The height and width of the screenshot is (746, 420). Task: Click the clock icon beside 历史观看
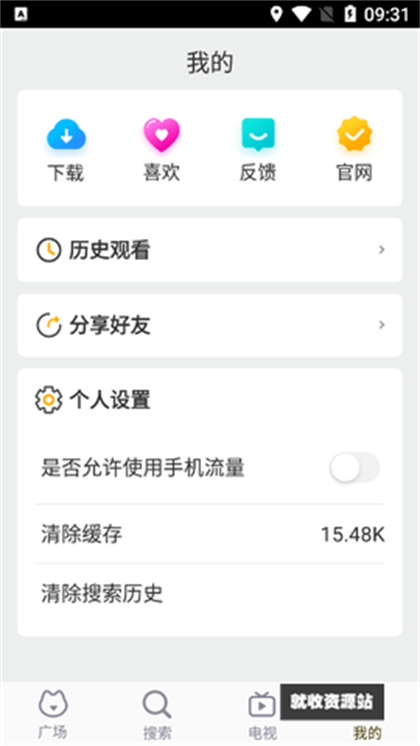[x=49, y=250]
